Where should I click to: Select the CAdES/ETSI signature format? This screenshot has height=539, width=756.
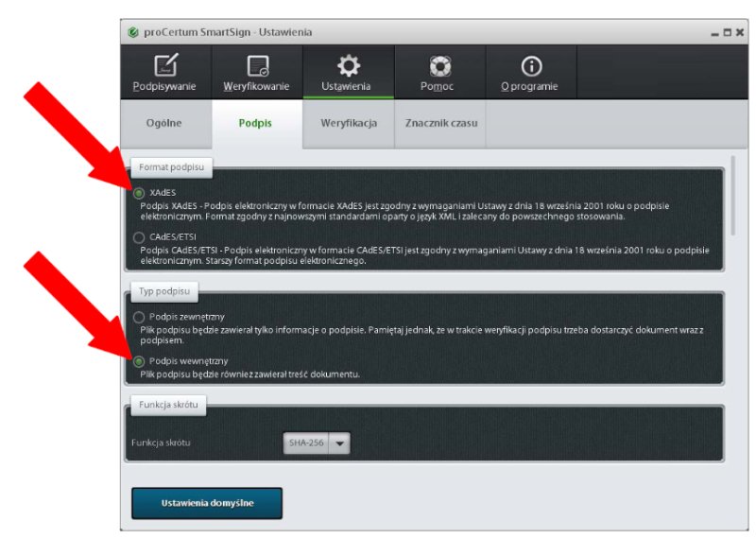tap(139, 237)
